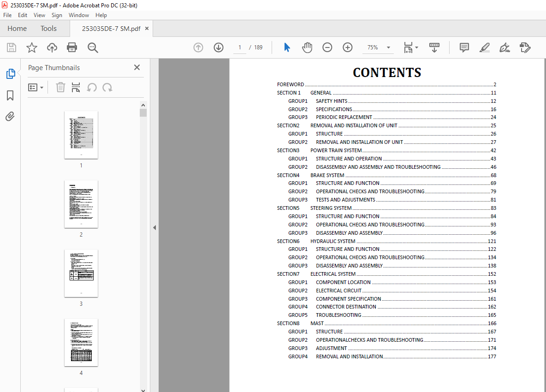The height and width of the screenshot is (392, 546).
Task: Select page 3 thumbnail
Action: click(81, 273)
